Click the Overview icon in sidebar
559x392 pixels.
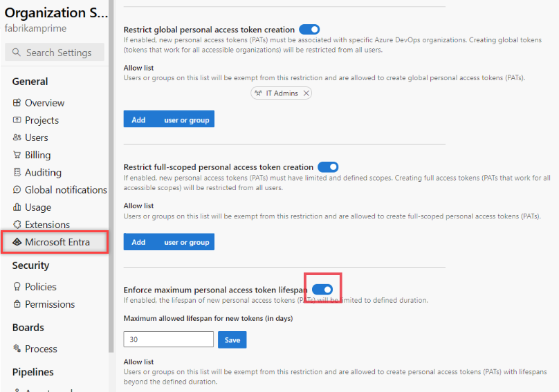pos(17,102)
